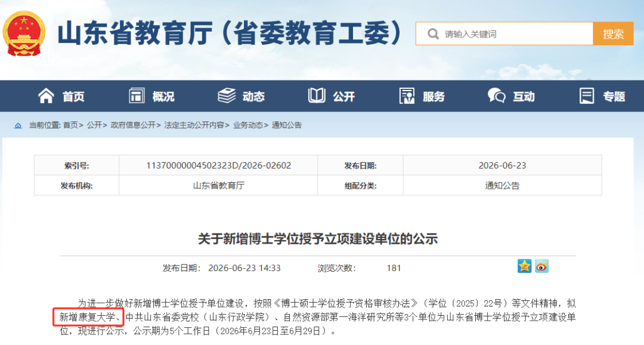Image resolution: width=644 pixels, height=345 pixels.
Task: Share via the Weibo icon
Action: coord(541,266)
